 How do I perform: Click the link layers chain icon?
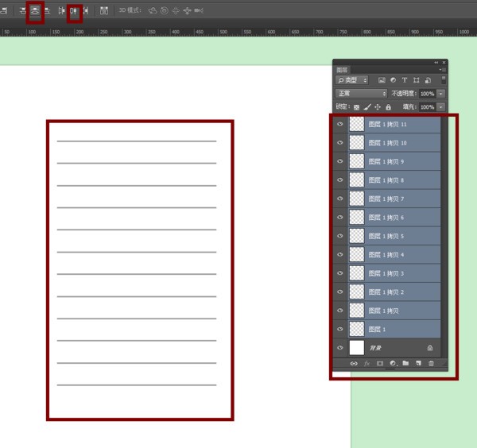click(354, 363)
